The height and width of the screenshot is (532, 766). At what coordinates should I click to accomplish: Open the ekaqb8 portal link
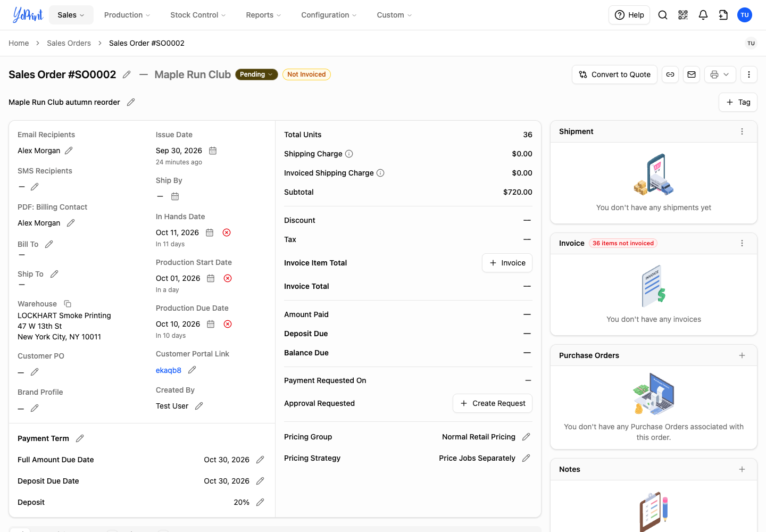coord(169,370)
